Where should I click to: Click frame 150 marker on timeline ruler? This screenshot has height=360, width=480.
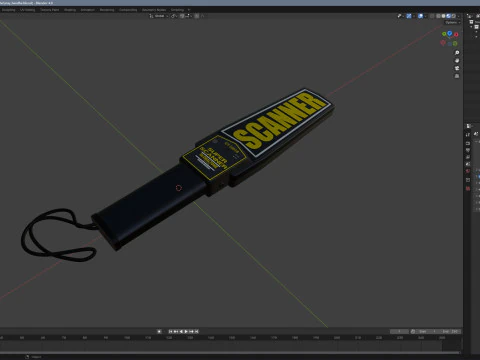tap(232, 338)
